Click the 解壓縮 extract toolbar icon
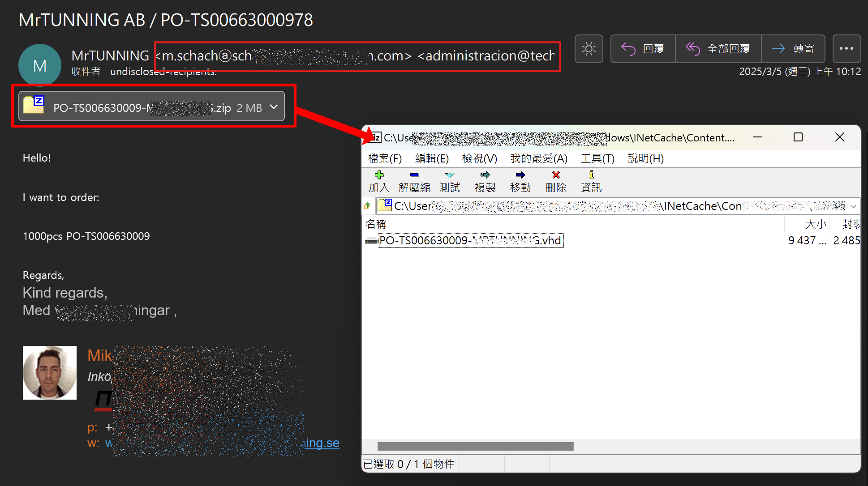Image resolution: width=868 pixels, height=486 pixels. tap(414, 181)
